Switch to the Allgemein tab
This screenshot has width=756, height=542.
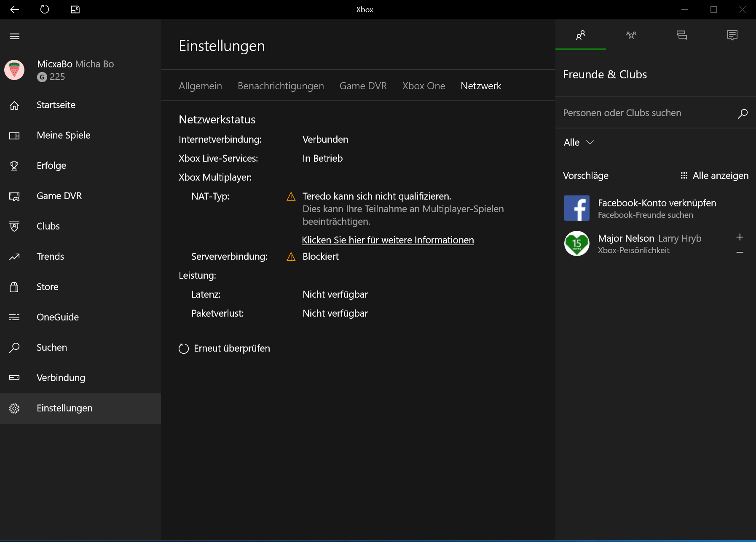[x=200, y=86]
